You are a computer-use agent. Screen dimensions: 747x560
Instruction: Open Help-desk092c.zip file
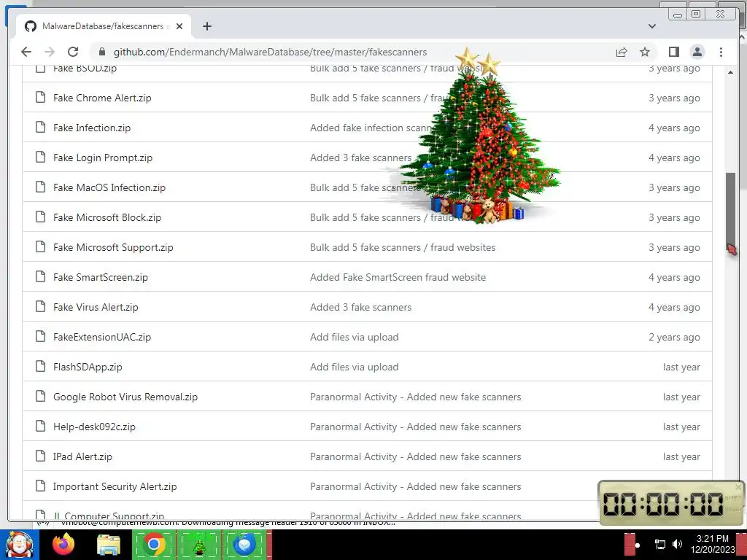pos(94,427)
